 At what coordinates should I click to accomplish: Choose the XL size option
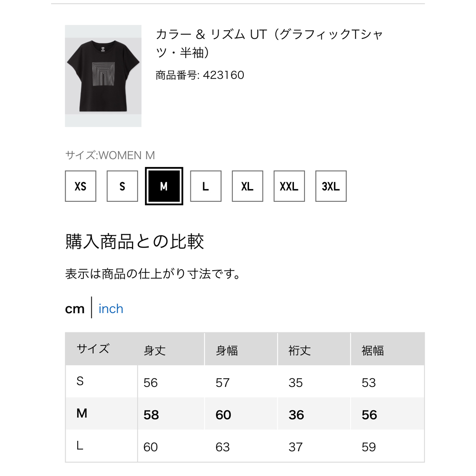(x=247, y=186)
